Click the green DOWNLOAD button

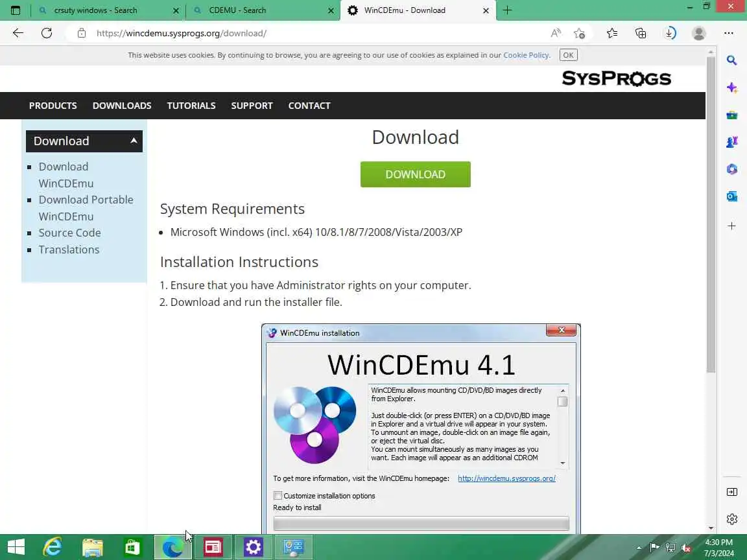click(416, 174)
